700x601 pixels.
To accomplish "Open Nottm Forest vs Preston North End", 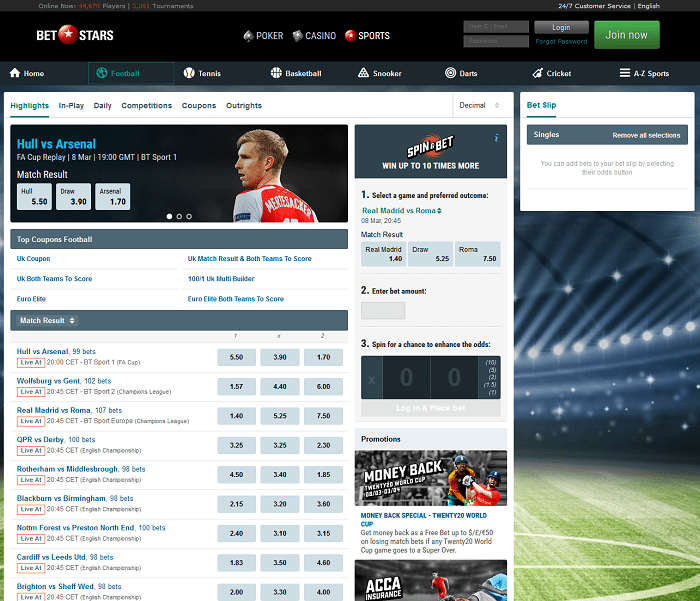I will click(75, 528).
